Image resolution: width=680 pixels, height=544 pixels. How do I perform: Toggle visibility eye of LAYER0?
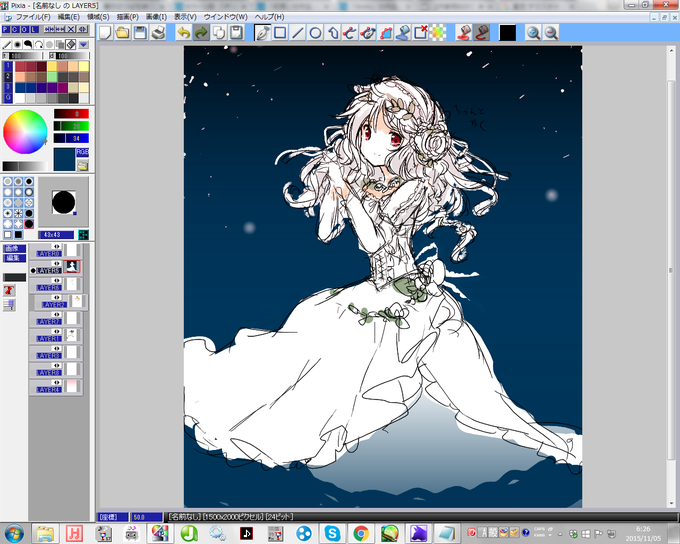click(x=56, y=246)
